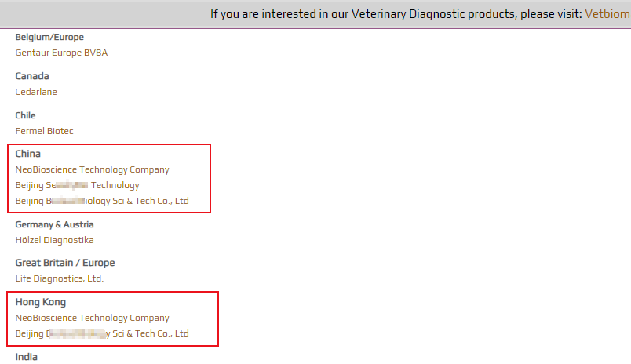The image size is (631, 364).
Task: Open the Vetbiom link in top banner
Action: [607, 14]
